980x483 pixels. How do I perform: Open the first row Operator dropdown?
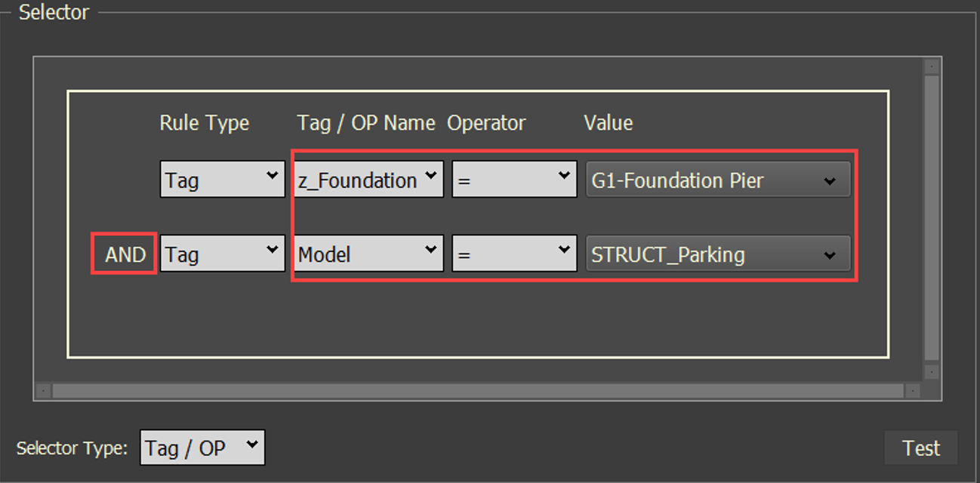[x=514, y=180]
